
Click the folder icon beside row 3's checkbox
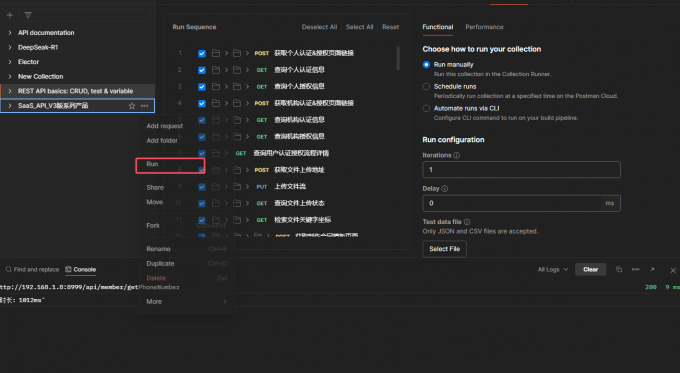pos(216,87)
